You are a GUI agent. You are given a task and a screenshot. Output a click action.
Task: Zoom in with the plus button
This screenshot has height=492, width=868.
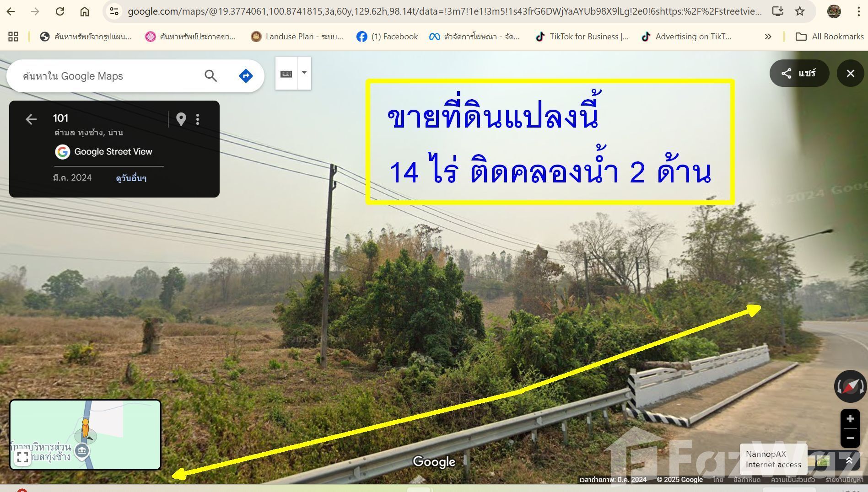[x=850, y=419]
